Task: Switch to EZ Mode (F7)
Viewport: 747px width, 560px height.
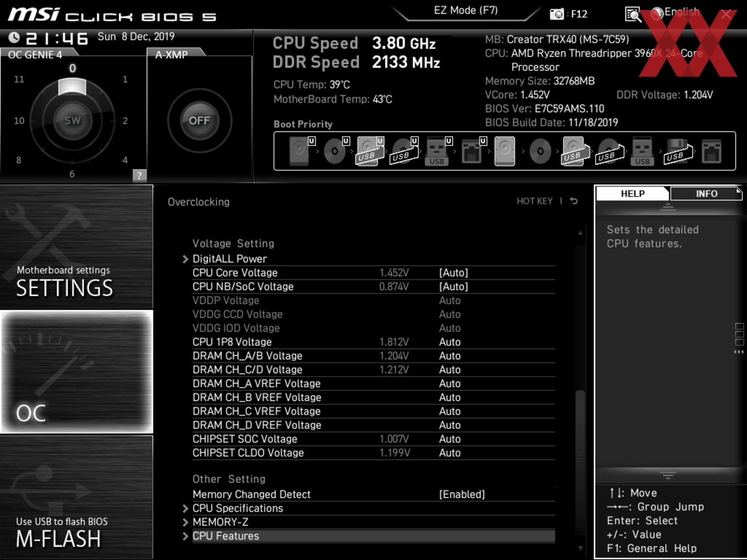Action: (466, 10)
